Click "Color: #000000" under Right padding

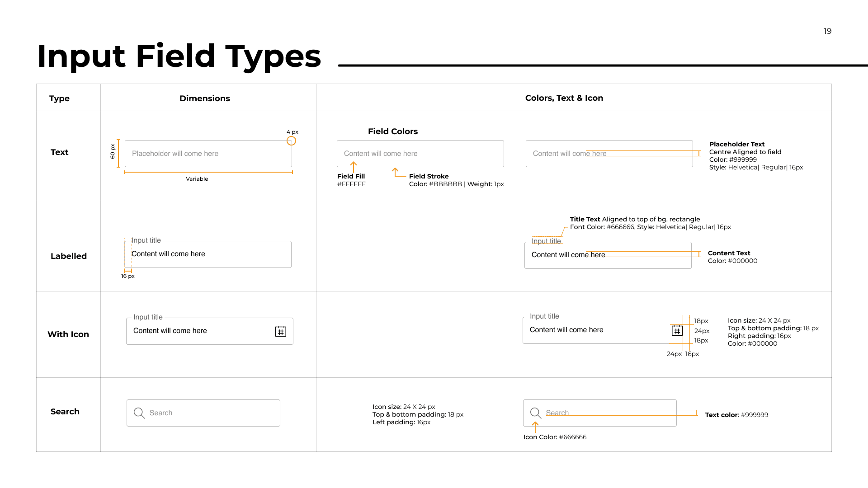(753, 343)
